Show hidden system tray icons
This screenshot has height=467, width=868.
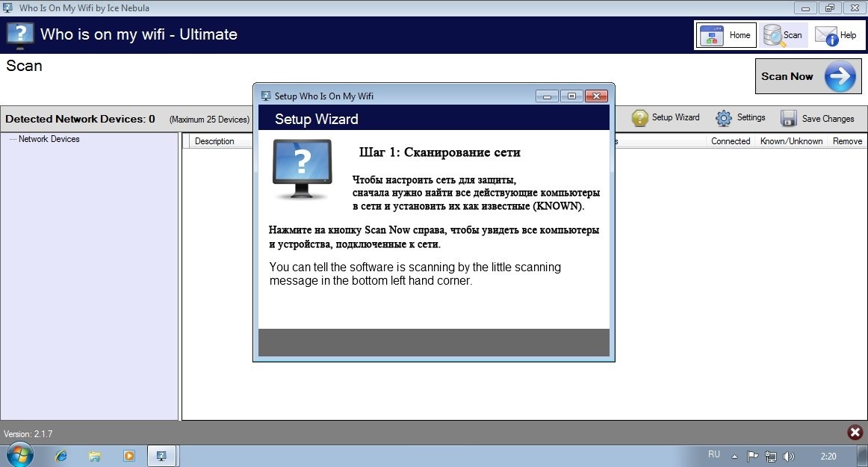(x=734, y=456)
